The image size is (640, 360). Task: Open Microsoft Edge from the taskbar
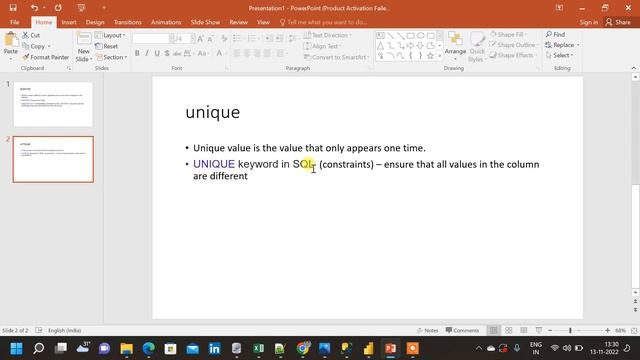[x=149, y=348]
